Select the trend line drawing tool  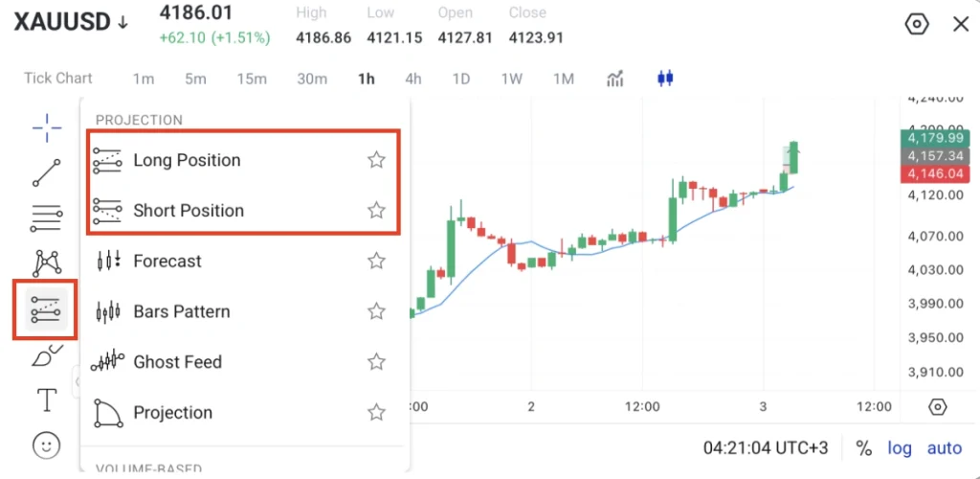click(x=47, y=173)
